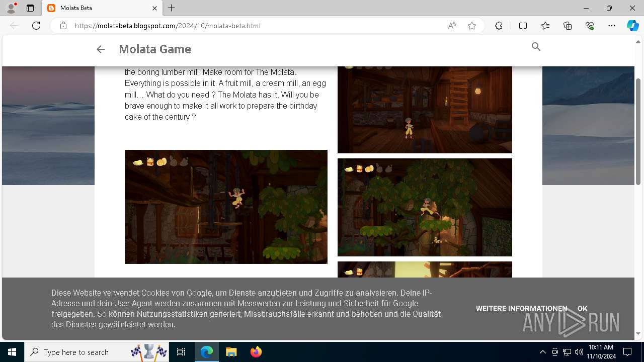This screenshot has height=362, width=644.
Task: View site information padlock icon
Action: (x=63, y=26)
